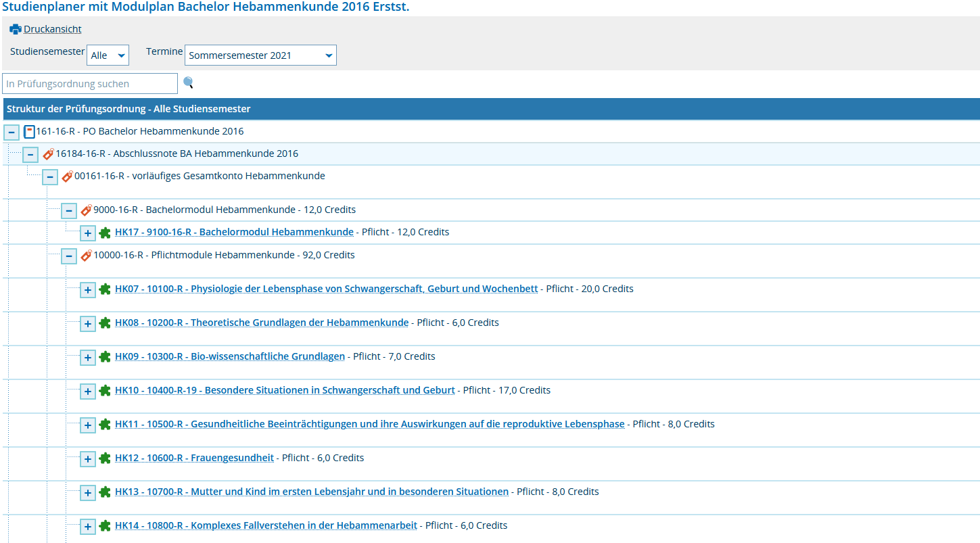980x543 pixels.
Task: Click the tag icon beside 9000-16-R Bachelormodul
Action: click(x=86, y=210)
